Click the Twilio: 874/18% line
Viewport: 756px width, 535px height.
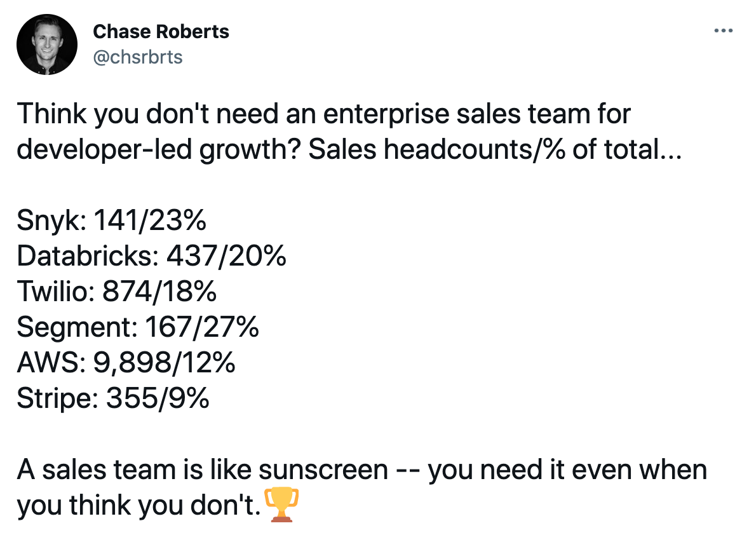coord(117,292)
